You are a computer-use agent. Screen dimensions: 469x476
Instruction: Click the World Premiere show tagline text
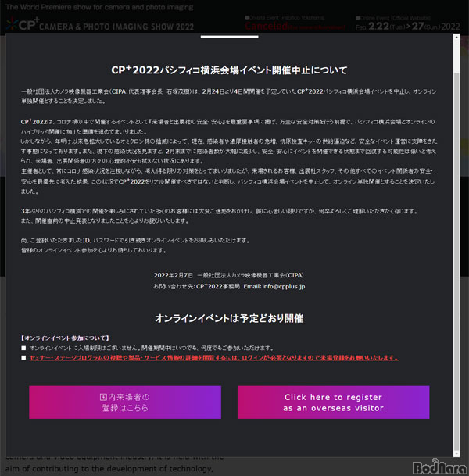tap(99, 7)
